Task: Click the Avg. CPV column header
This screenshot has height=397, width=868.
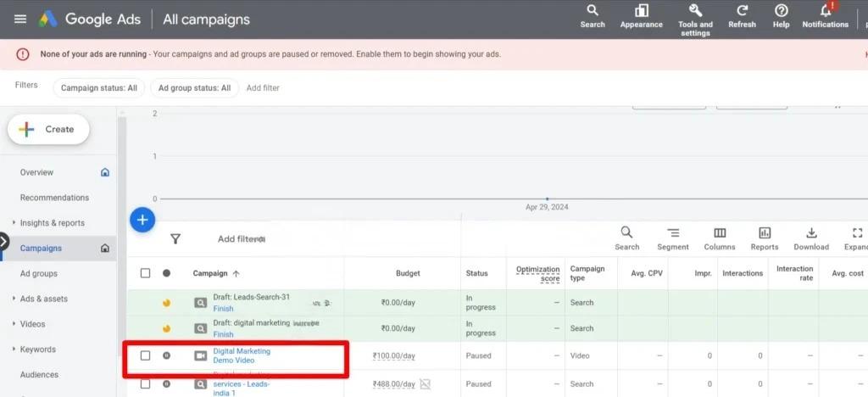Action: 647,273
